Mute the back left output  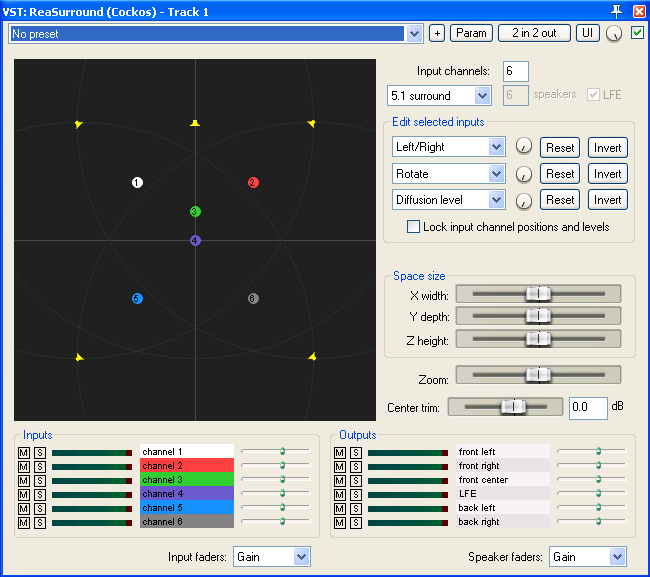click(x=340, y=509)
